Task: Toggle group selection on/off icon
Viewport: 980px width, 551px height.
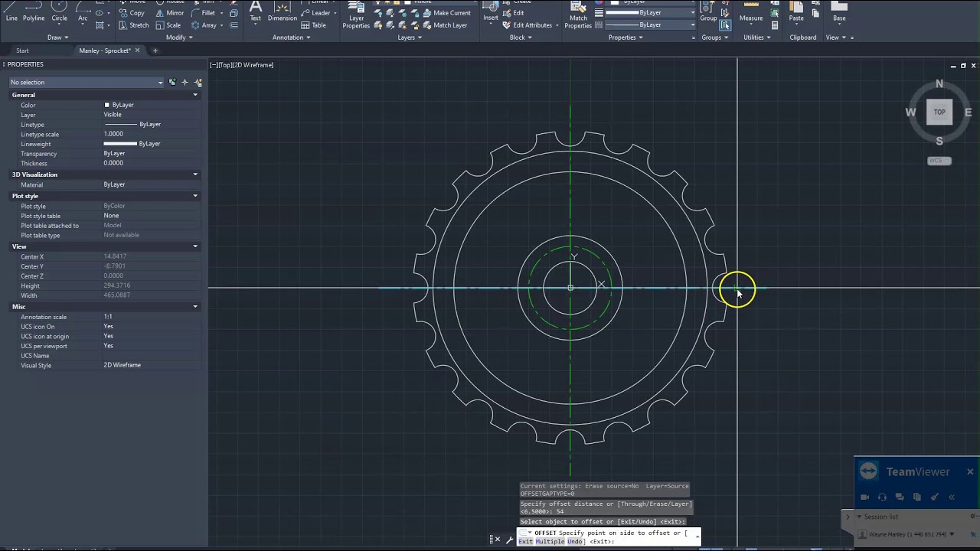Action: [724, 25]
